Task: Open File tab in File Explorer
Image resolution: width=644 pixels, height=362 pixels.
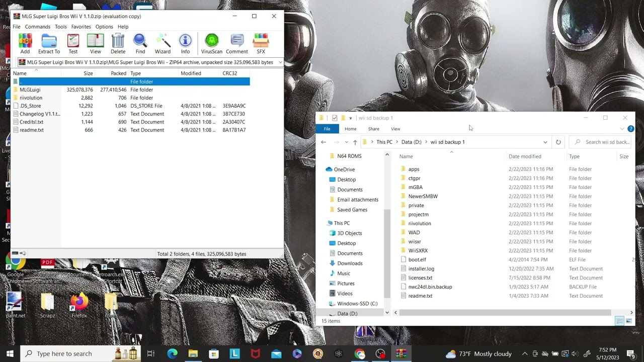Action: point(327,129)
